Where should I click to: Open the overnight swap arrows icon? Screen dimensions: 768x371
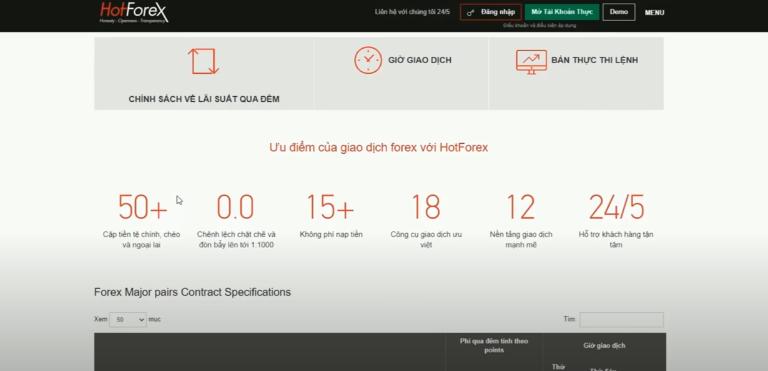(x=203, y=61)
